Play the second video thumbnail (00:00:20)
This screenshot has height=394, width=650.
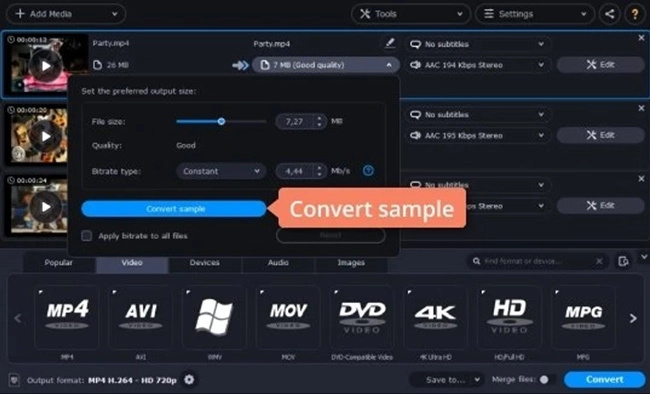(46, 136)
